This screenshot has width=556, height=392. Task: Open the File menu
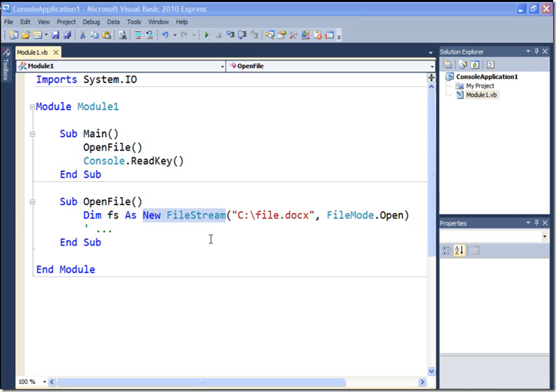click(x=9, y=22)
